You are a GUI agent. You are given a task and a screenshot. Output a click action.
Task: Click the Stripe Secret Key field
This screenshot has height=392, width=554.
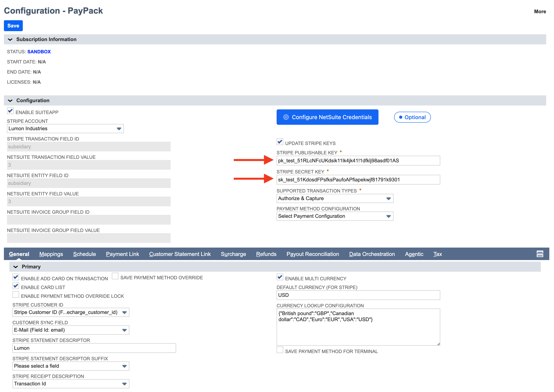358,180
